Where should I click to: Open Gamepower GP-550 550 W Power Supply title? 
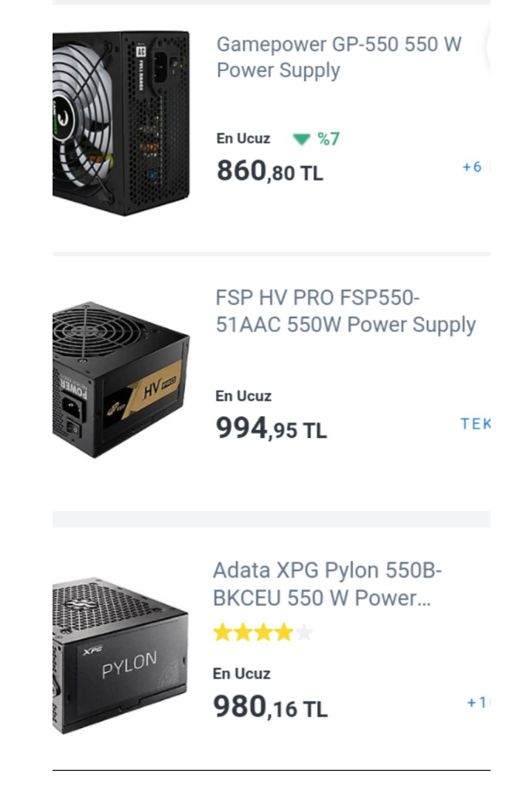(x=338, y=57)
